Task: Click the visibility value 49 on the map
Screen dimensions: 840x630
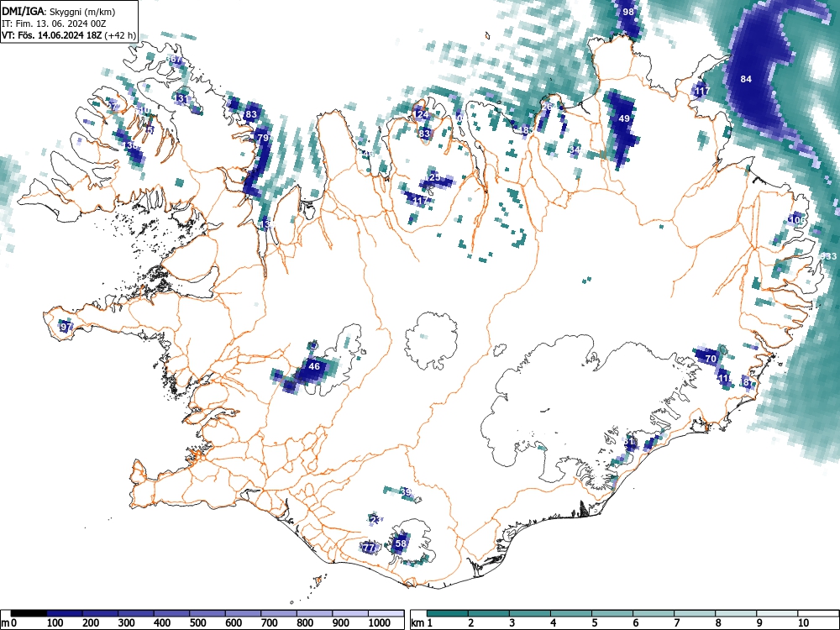Action: point(624,118)
